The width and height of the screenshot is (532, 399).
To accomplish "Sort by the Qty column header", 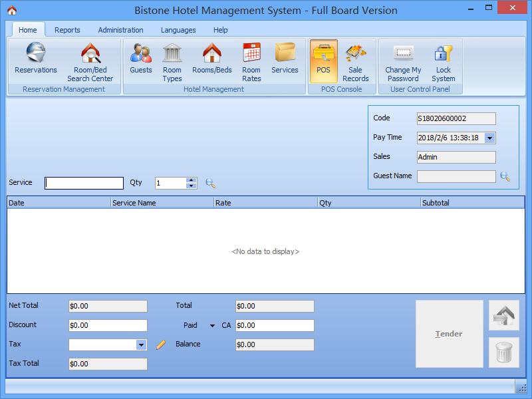I will tap(370, 203).
